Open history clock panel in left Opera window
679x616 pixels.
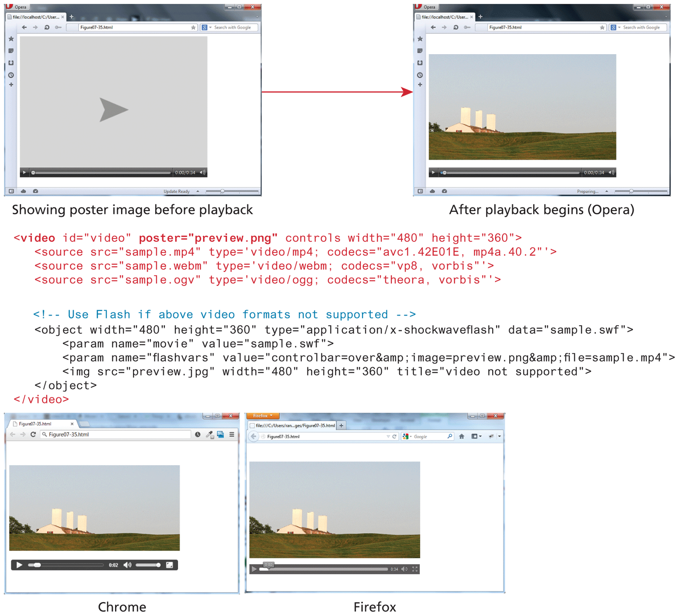[11, 75]
